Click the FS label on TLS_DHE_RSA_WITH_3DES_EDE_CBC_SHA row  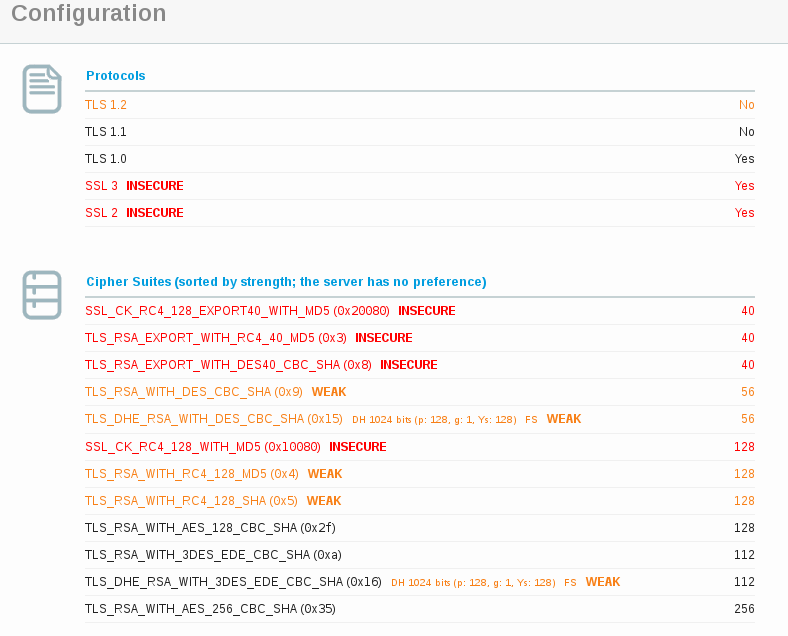[570, 582]
